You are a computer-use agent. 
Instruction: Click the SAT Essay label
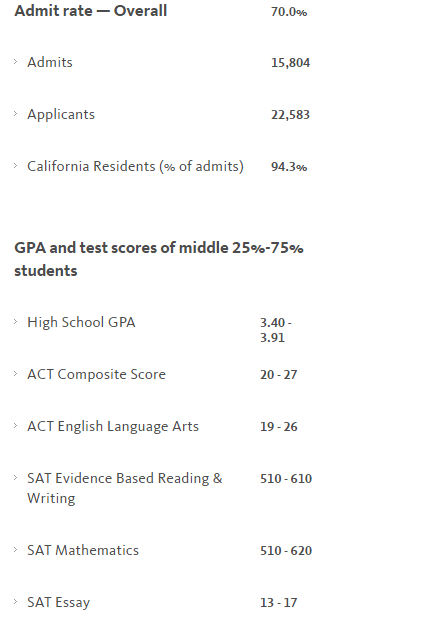click(x=58, y=603)
